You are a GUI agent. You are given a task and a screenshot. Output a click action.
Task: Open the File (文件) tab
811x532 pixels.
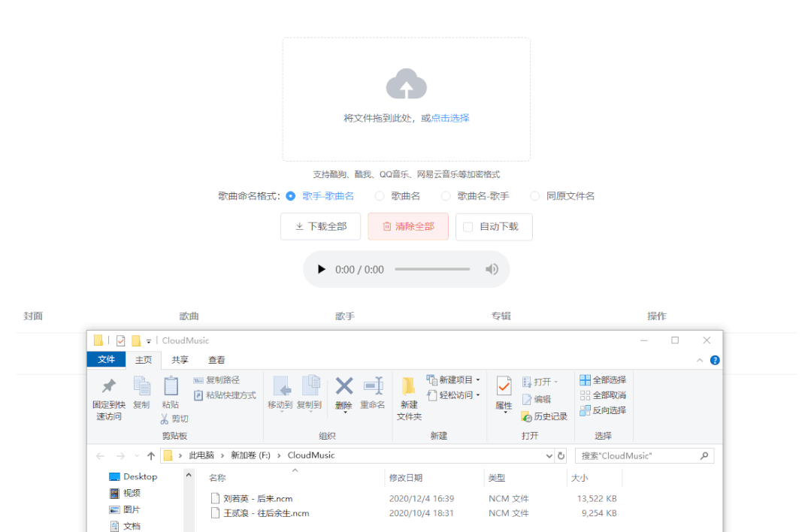click(x=106, y=359)
